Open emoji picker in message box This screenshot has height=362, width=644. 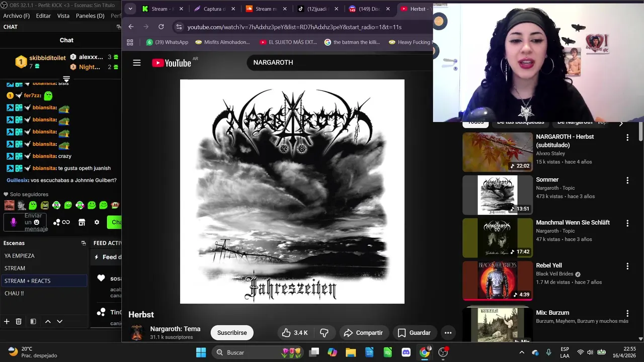point(36,222)
